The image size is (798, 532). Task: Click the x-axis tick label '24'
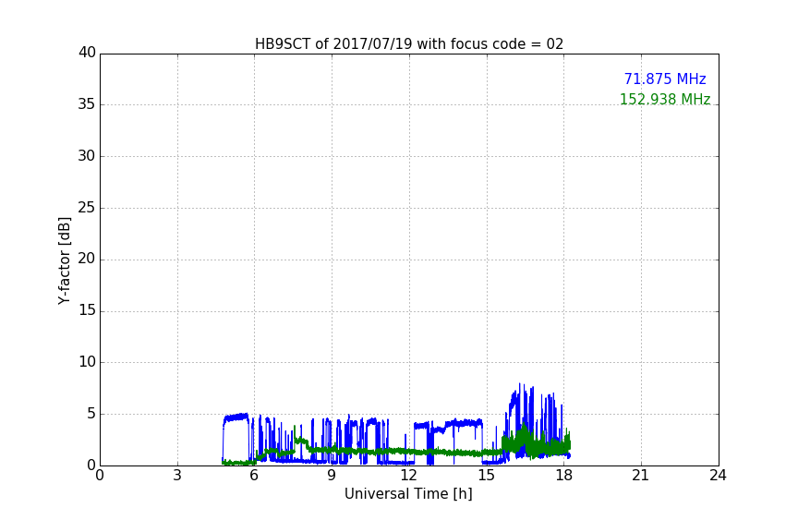(718, 476)
